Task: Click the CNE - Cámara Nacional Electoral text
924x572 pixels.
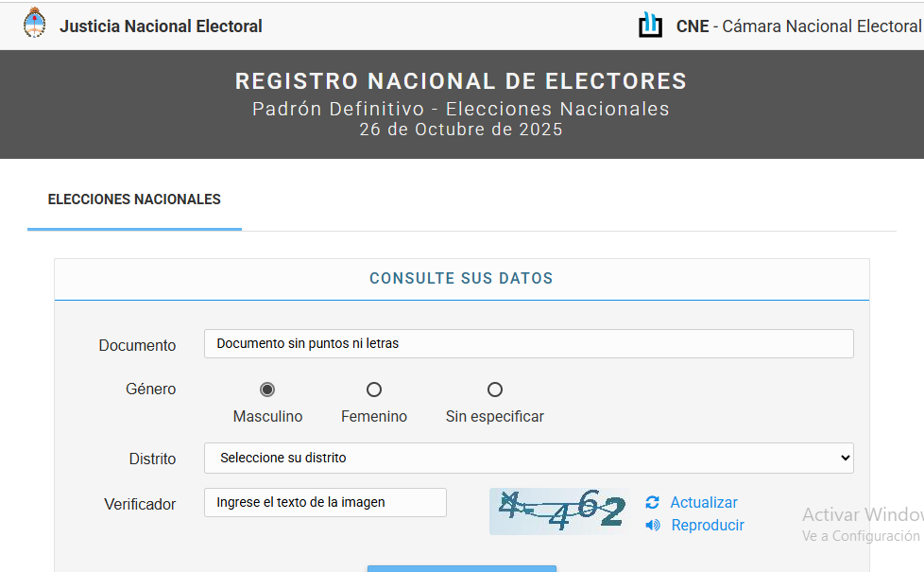Action: (798, 26)
